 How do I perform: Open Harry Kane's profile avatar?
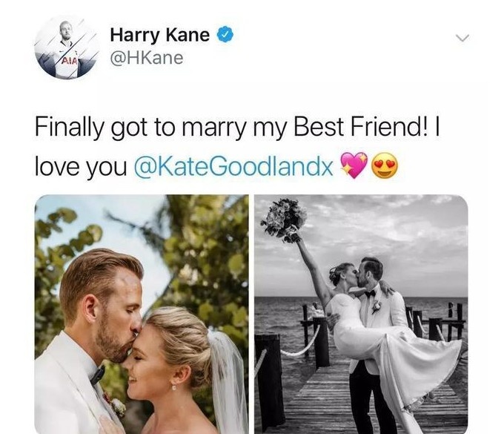(x=67, y=48)
